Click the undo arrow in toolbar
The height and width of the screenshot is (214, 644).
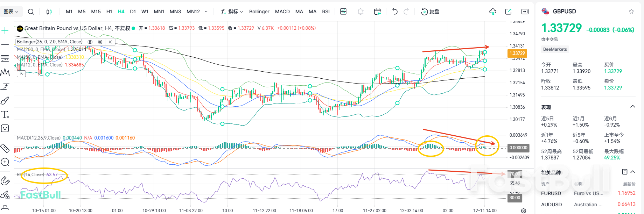click(395, 12)
